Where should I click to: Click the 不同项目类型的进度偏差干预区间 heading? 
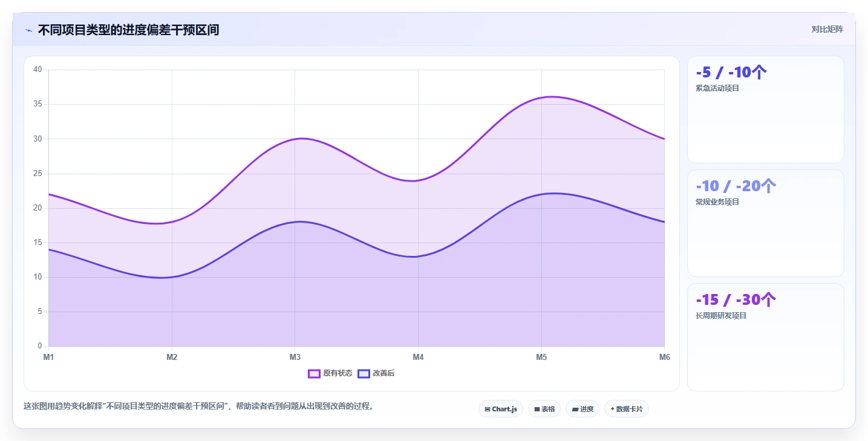pyautogui.click(x=128, y=30)
